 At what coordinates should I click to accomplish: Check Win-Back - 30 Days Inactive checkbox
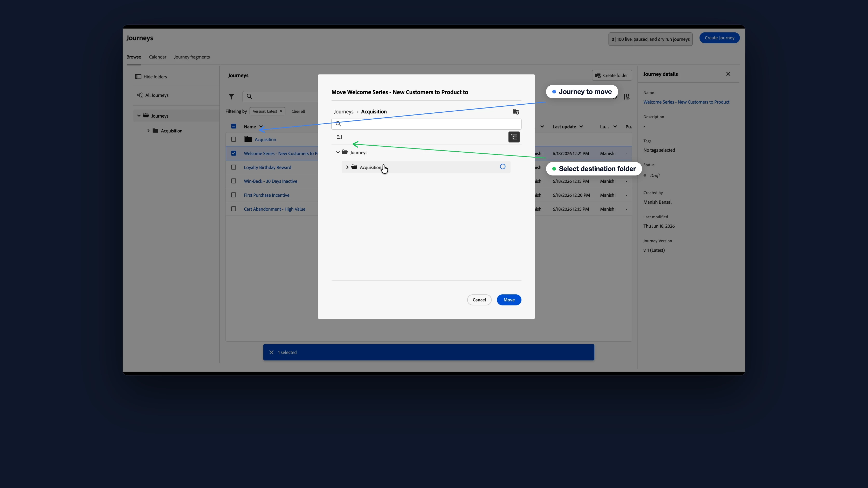(233, 181)
